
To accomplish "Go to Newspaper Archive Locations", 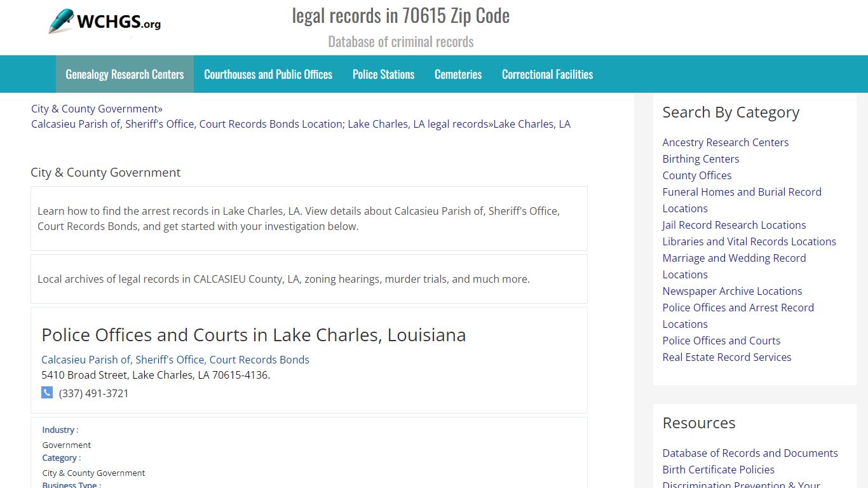I will pyautogui.click(x=732, y=291).
